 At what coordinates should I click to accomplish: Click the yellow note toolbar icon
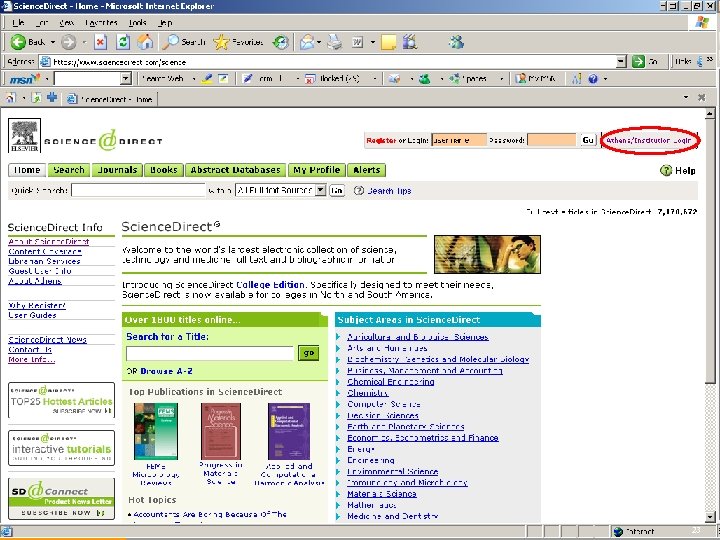point(388,42)
